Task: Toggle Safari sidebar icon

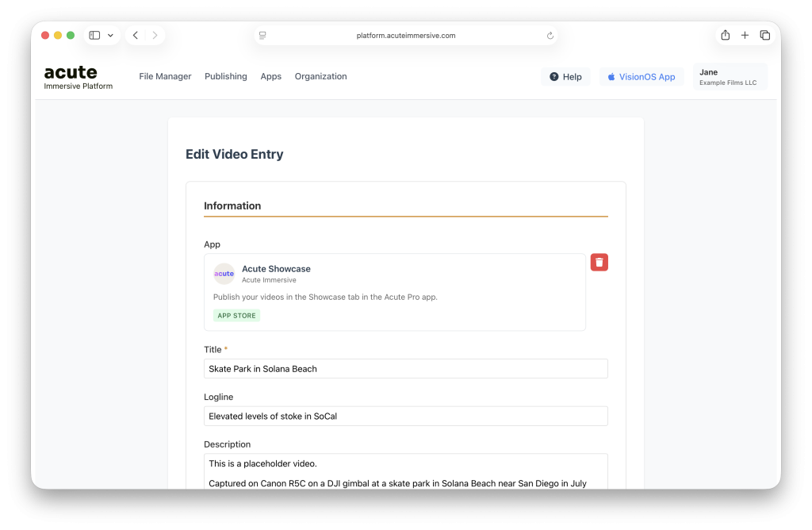Action: (x=94, y=36)
